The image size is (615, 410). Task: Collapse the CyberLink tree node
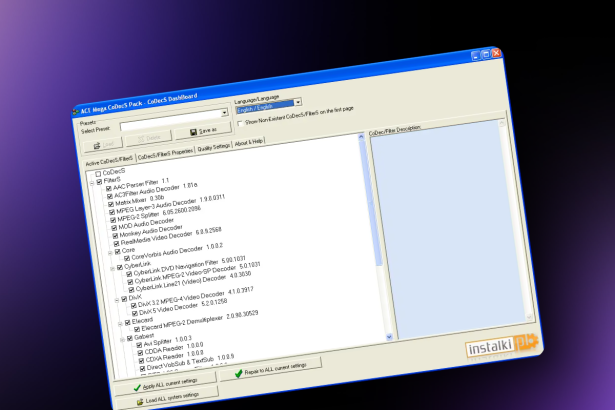coord(113,268)
